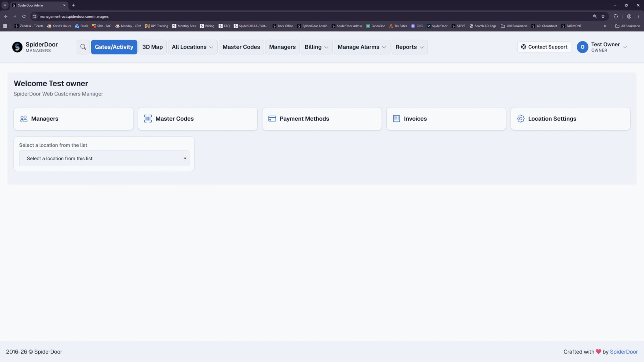644x362 pixels.
Task: Open the location selection combo box
Action: pos(104,158)
